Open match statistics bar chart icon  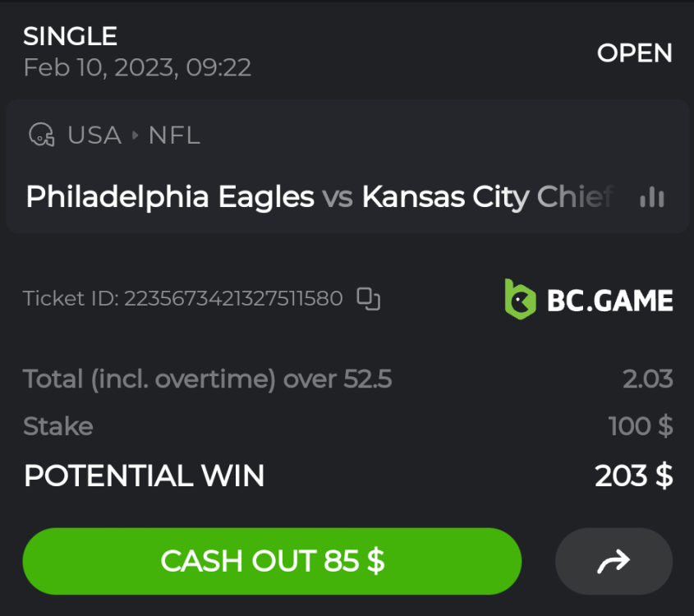click(x=652, y=197)
